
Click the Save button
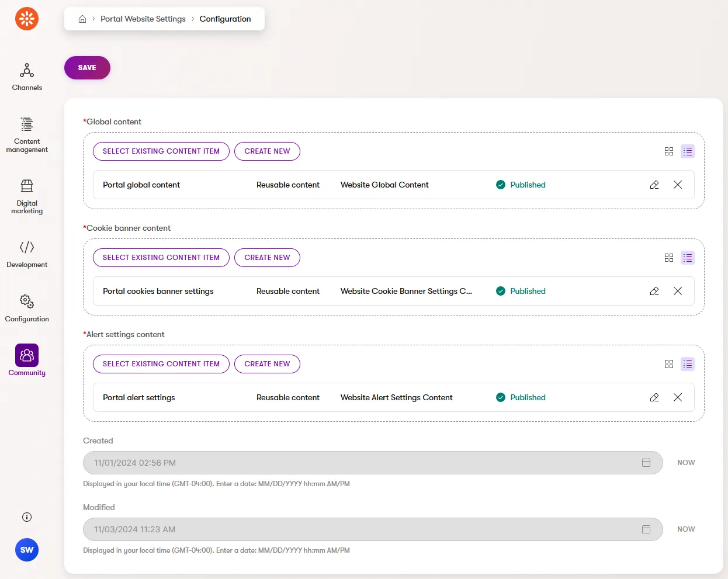[87, 68]
